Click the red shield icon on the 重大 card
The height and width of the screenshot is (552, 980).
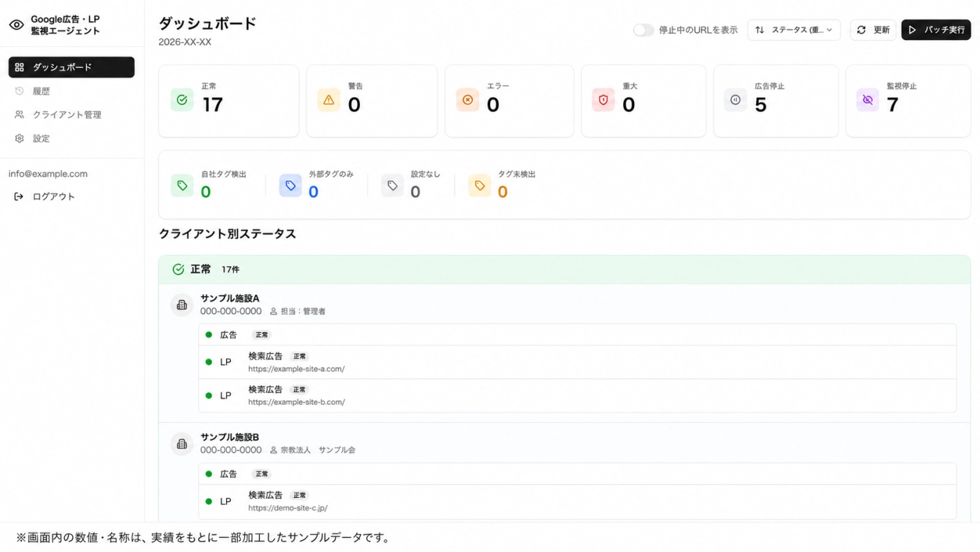(603, 100)
